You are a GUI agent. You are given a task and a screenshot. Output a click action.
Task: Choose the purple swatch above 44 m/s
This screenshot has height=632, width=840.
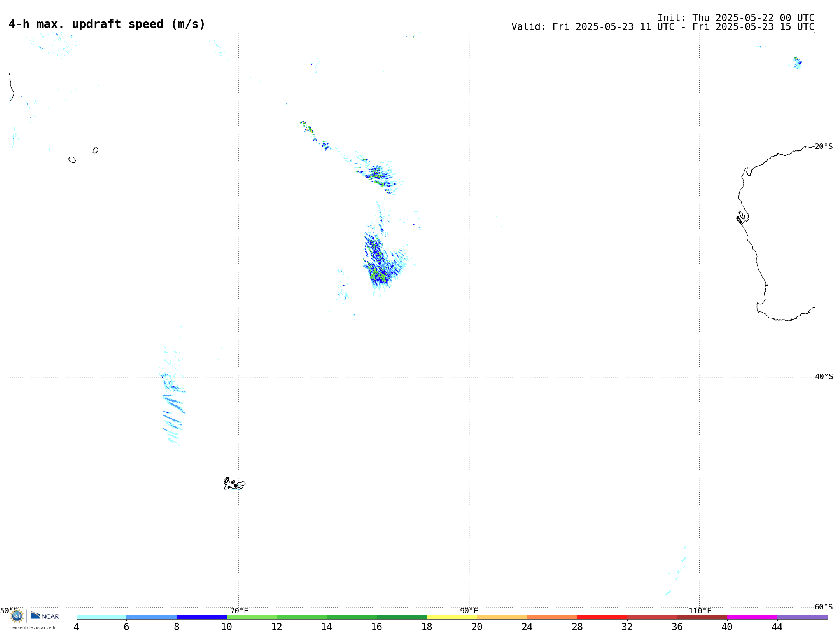802,617
